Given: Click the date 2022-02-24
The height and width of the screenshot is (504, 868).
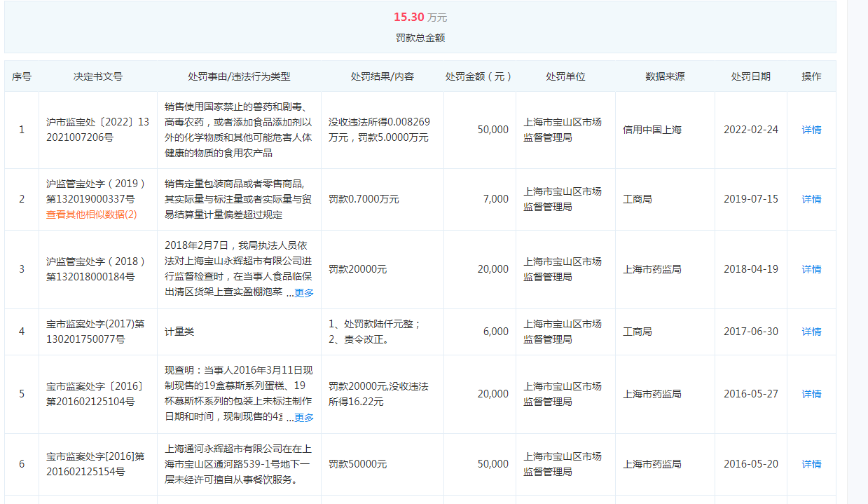Looking at the screenshot, I should coord(751,130).
